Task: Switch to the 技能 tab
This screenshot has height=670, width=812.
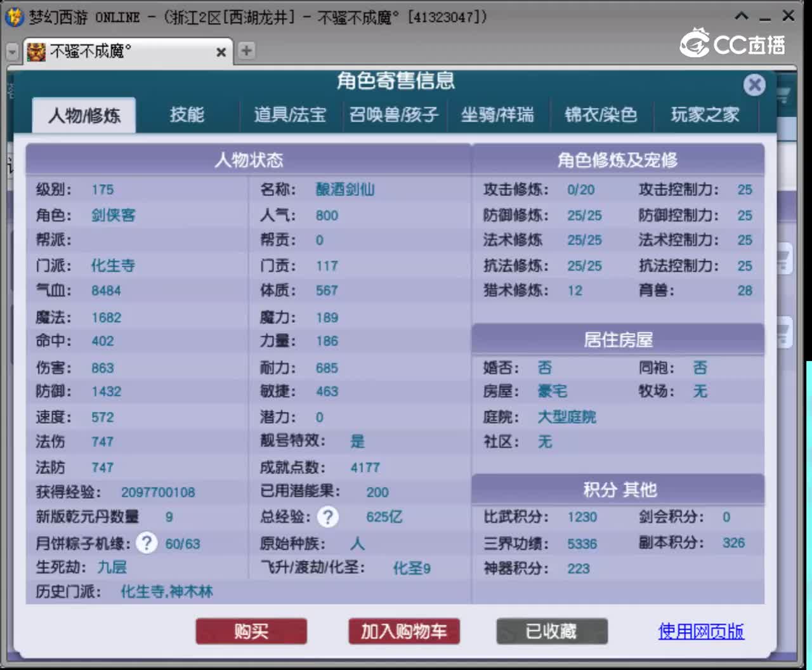Action: point(187,115)
